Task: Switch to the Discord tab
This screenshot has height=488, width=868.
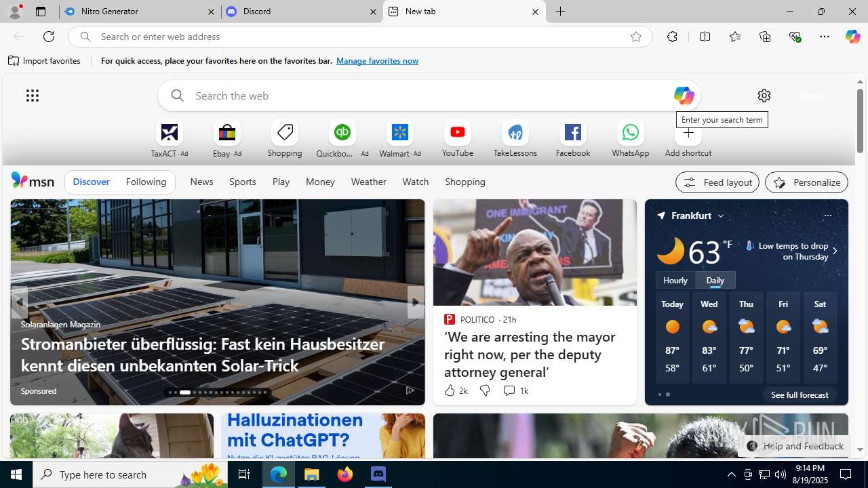Action: tap(302, 12)
